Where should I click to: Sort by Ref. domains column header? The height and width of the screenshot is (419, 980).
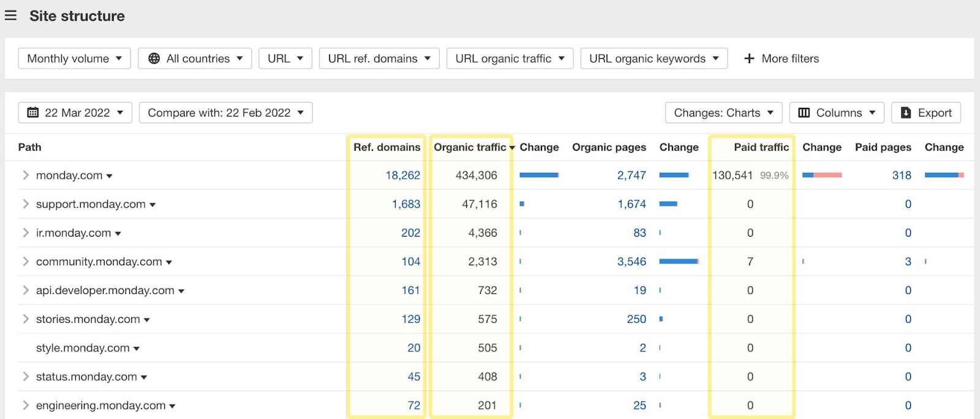click(387, 147)
